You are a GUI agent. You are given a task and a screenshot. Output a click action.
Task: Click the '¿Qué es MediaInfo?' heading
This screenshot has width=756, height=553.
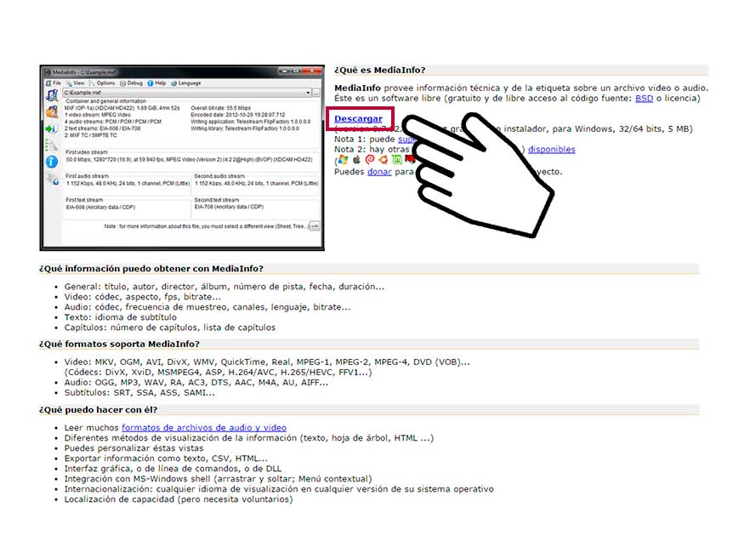click(380, 70)
